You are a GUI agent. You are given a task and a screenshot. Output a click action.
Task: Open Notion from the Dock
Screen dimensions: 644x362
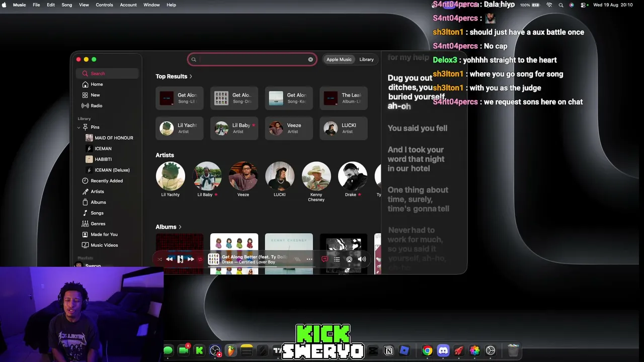tap(388, 350)
